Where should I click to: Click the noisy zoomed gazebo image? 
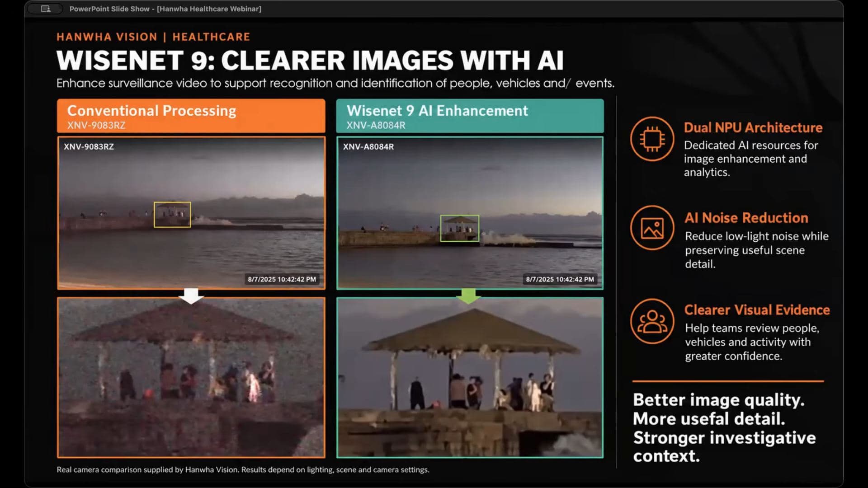coord(191,377)
